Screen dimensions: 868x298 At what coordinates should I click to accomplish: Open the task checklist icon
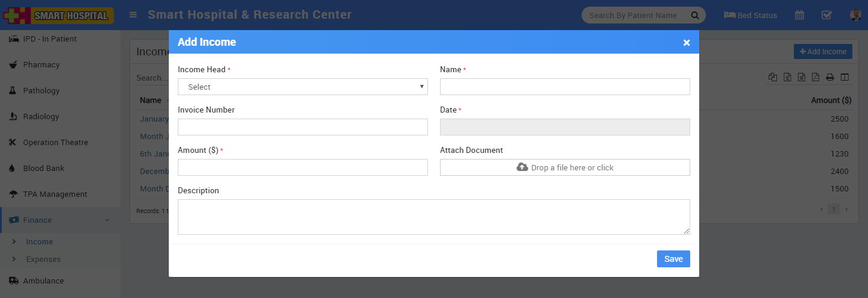[x=826, y=15]
